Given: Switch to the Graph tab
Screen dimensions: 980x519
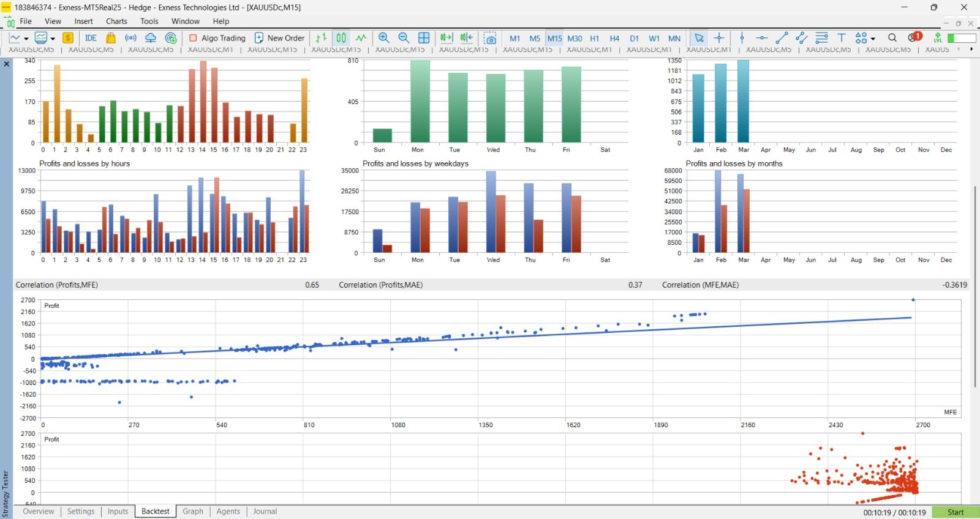Looking at the screenshot, I should point(193,512).
